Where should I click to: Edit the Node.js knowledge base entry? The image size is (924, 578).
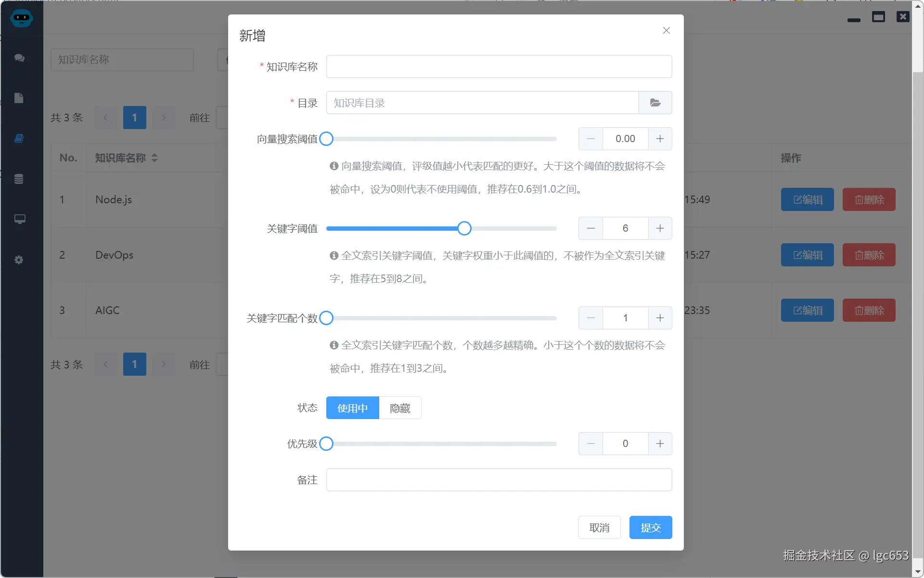coord(807,199)
